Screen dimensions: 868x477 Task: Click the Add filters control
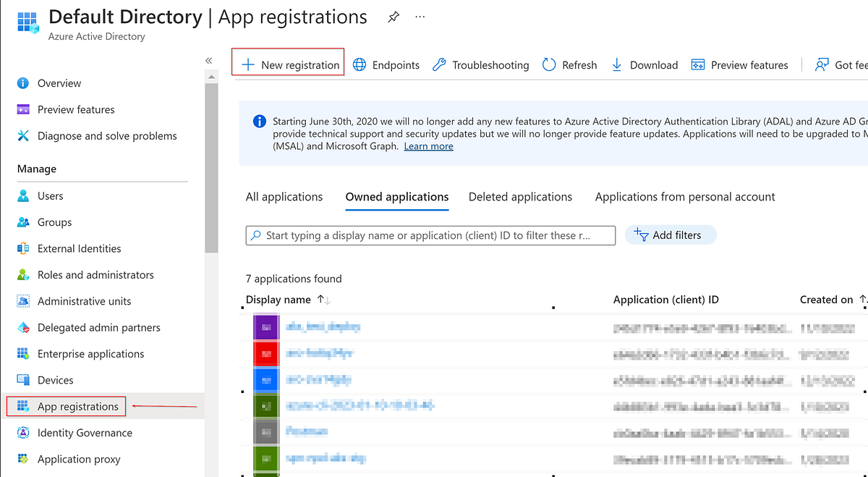point(671,235)
